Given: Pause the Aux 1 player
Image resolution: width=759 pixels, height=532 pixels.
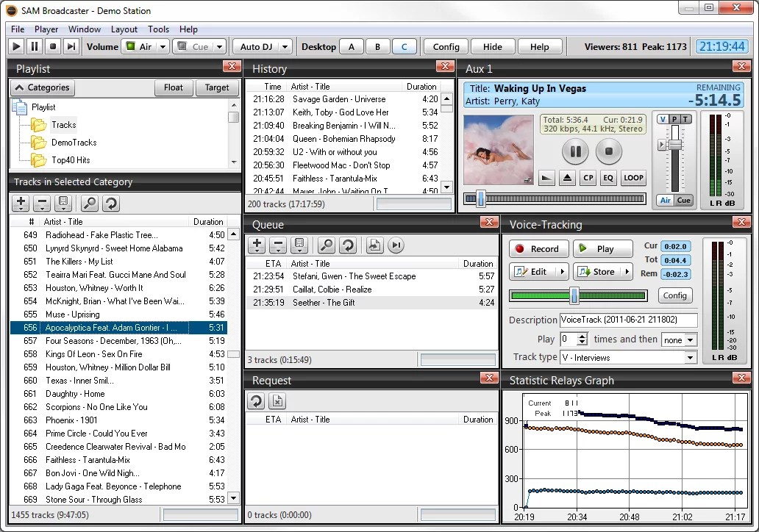Looking at the screenshot, I should tap(575, 152).
